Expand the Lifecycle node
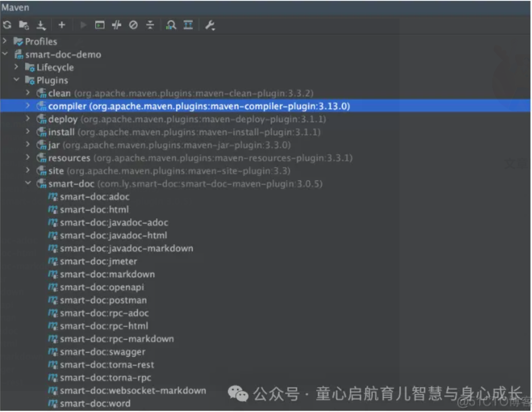 coord(16,67)
